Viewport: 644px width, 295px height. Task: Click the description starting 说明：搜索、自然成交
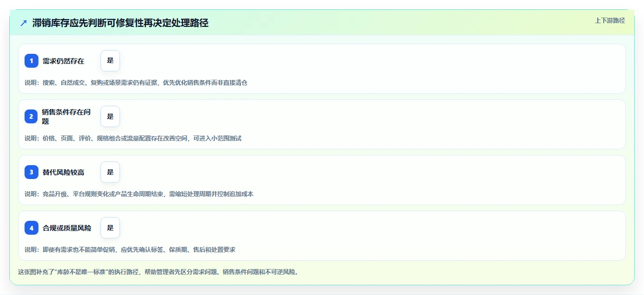click(136, 83)
